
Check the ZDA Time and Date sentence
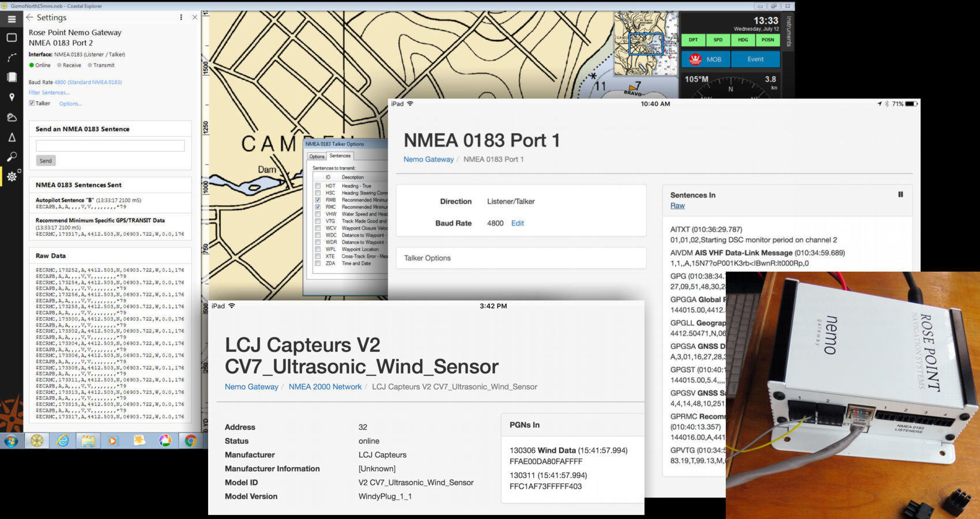click(x=318, y=263)
